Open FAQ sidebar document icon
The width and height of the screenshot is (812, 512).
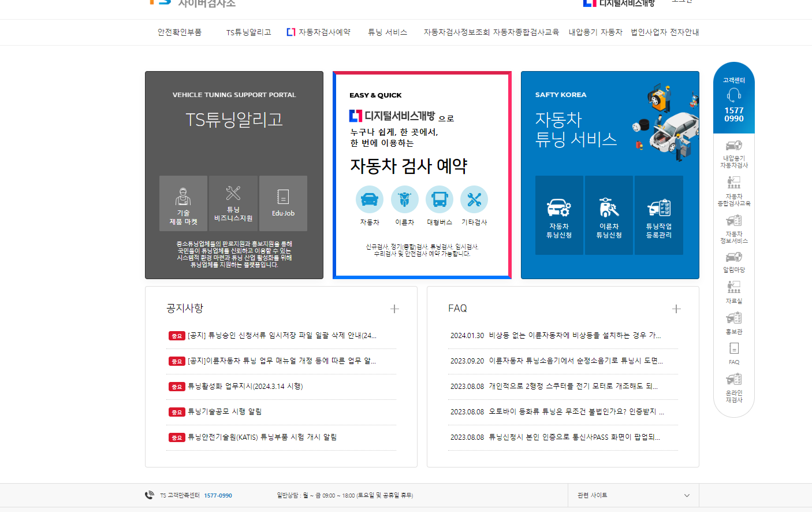coord(734,348)
